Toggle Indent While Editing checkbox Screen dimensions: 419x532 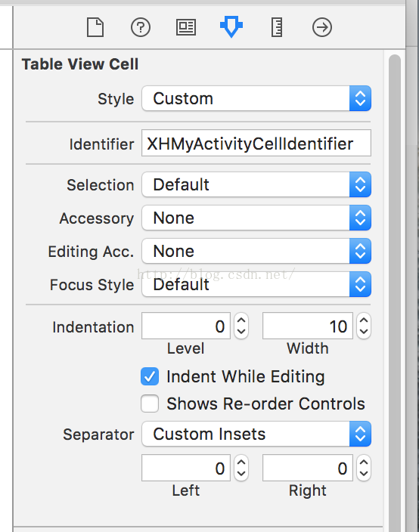150,376
